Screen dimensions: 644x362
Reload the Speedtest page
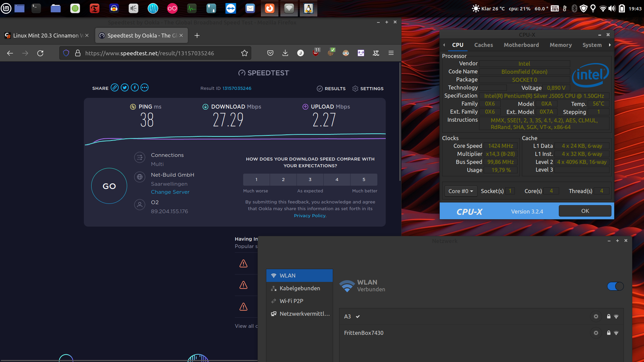coord(40,53)
